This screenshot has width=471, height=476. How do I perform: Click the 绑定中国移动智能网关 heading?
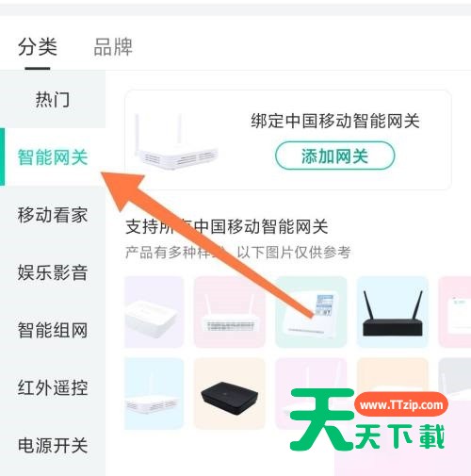[x=335, y=121]
